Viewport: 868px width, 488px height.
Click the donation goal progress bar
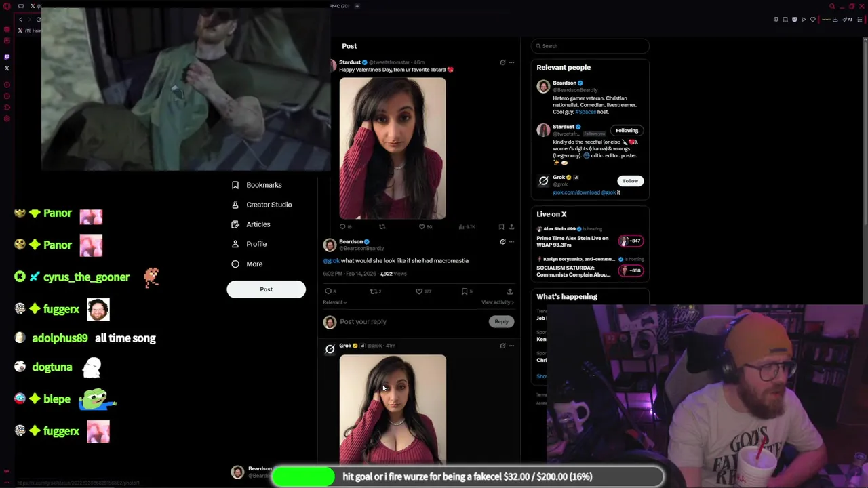pos(468,476)
